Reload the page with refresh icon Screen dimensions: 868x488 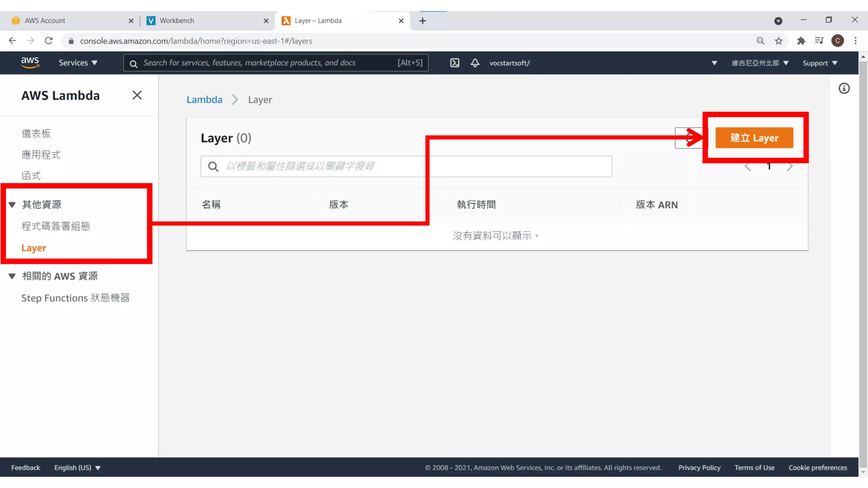tap(49, 41)
